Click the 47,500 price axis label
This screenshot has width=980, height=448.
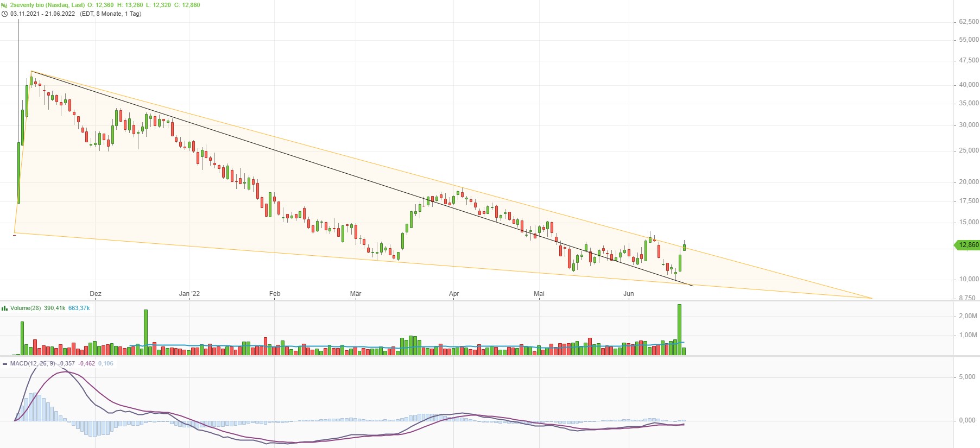pyautogui.click(x=969, y=60)
